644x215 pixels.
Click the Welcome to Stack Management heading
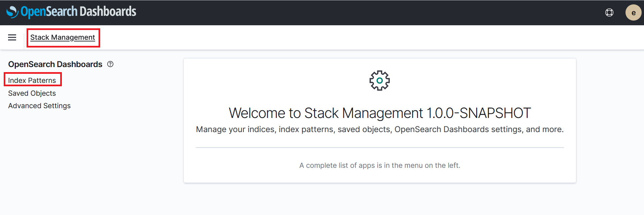(x=380, y=113)
